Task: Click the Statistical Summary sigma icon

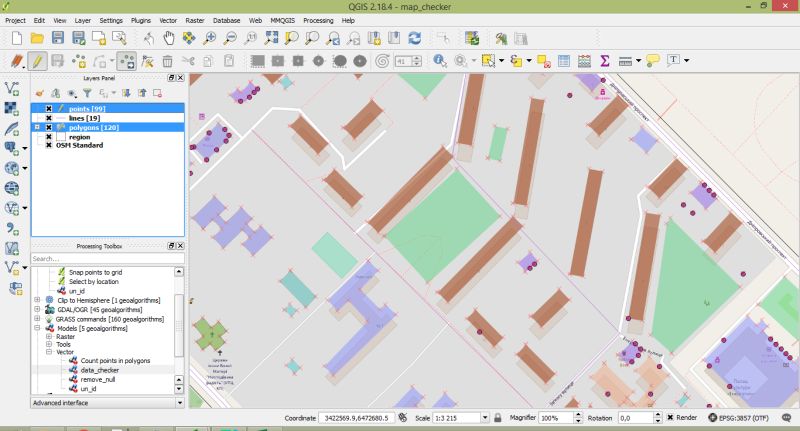Action: [x=605, y=61]
